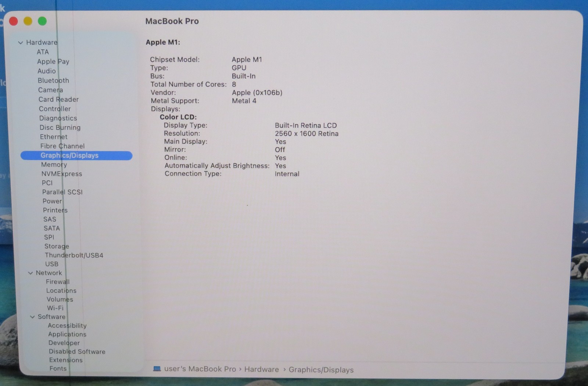Open Parallel SCSI entry
The width and height of the screenshot is (588, 386).
click(x=62, y=192)
